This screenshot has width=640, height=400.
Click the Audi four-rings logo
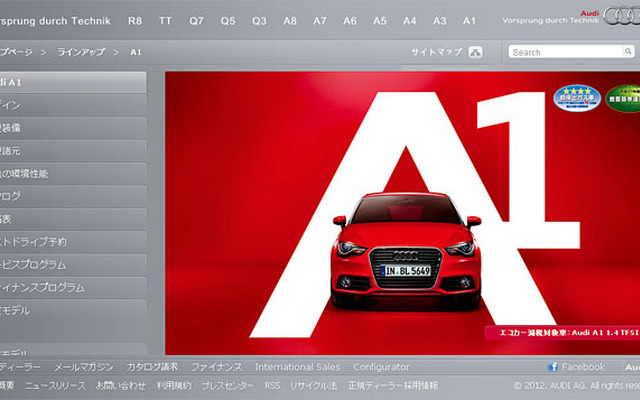[622, 16]
